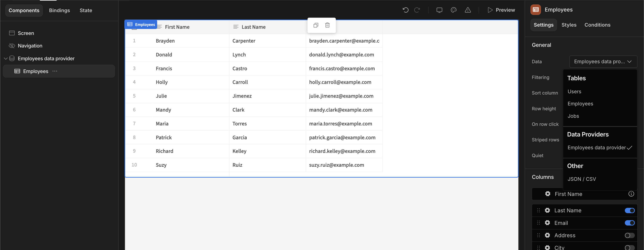Open the Email column gear settings
644x250 pixels.
coord(547,223)
